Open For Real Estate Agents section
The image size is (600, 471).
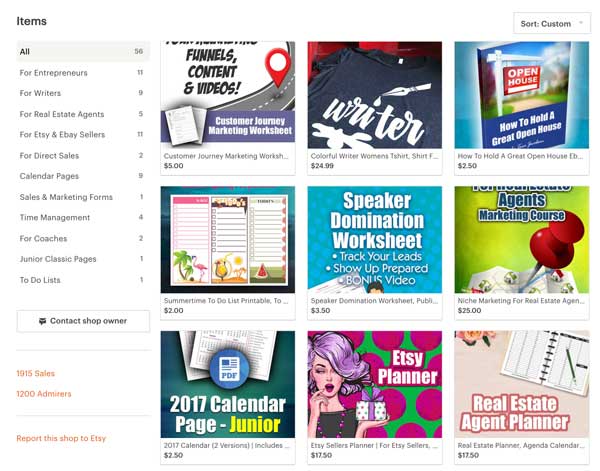[83, 114]
